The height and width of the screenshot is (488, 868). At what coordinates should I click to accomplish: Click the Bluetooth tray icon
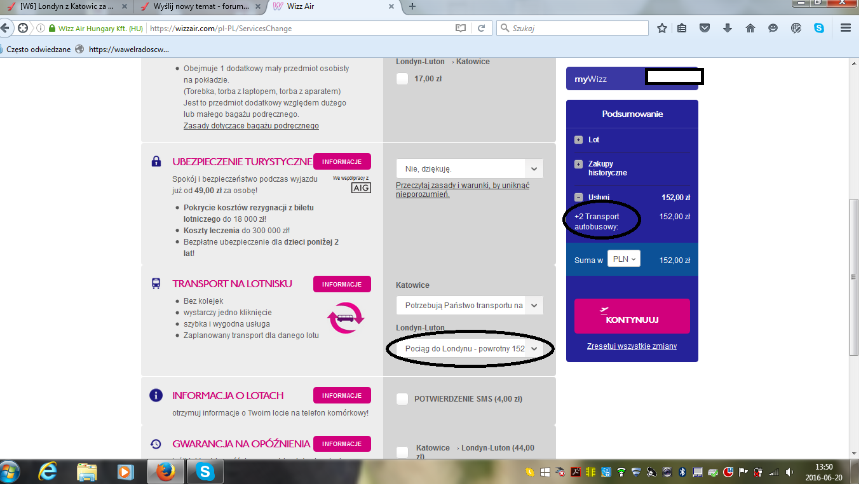(682, 472)
